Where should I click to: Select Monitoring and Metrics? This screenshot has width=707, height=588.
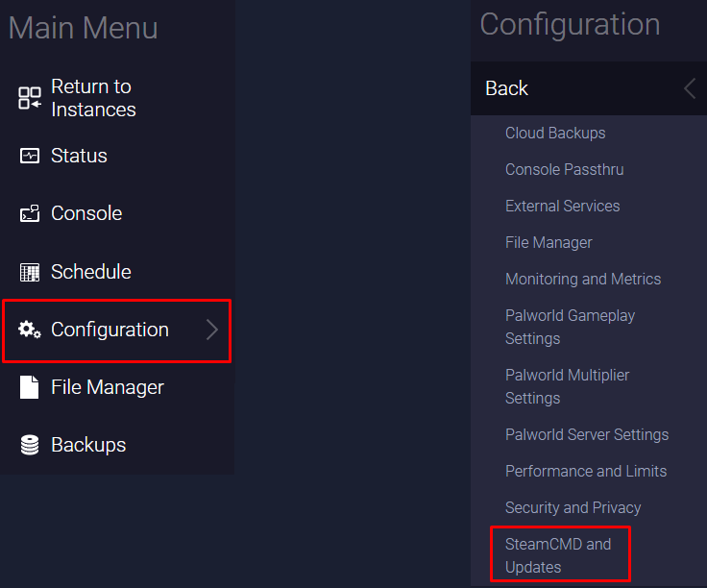[583, 279]
